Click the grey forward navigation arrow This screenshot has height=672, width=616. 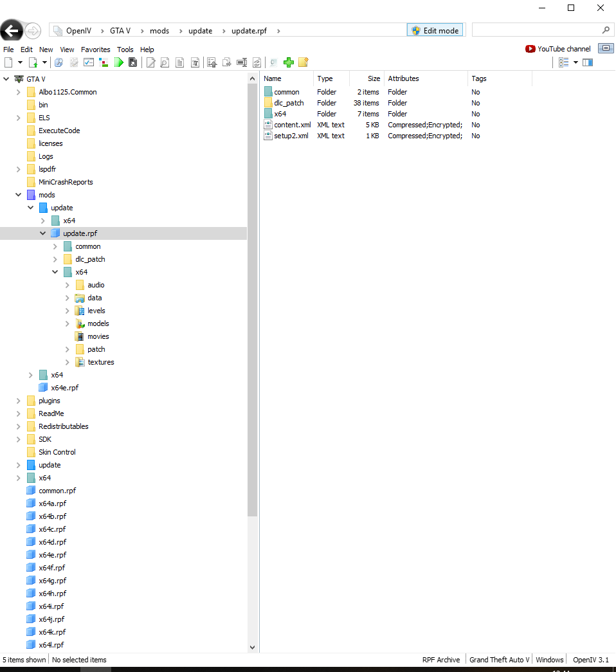click(33, 31)
